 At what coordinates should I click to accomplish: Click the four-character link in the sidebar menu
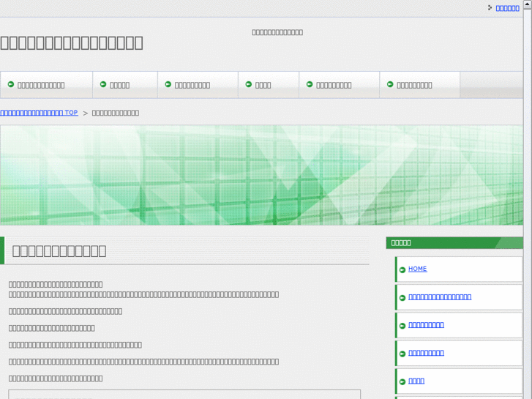[x=416, y=381]
